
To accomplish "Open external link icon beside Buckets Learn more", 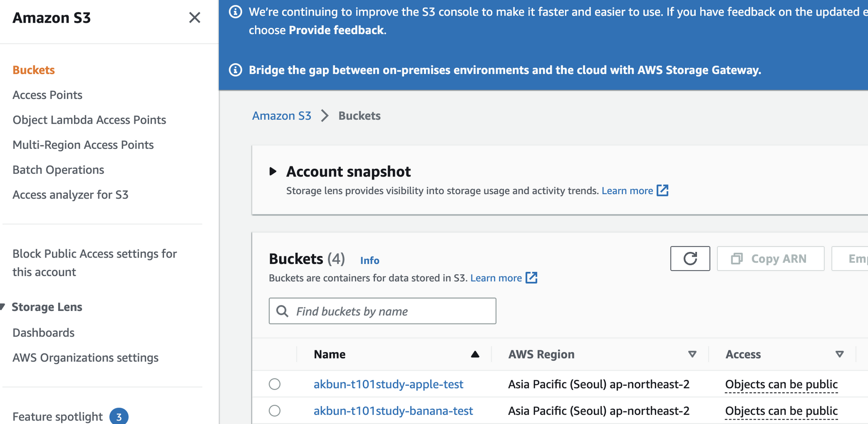I will (x=531, y=278).
